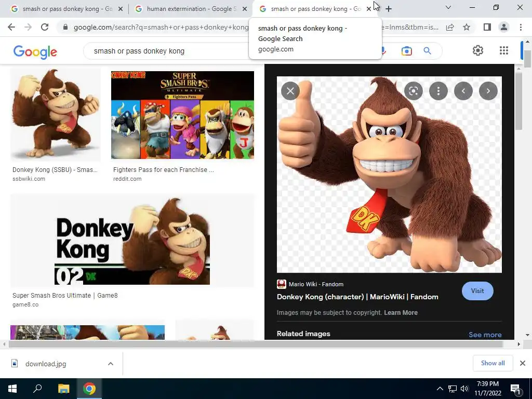
Task: Close the active smash or pass tab
Action: click(369, 9)
